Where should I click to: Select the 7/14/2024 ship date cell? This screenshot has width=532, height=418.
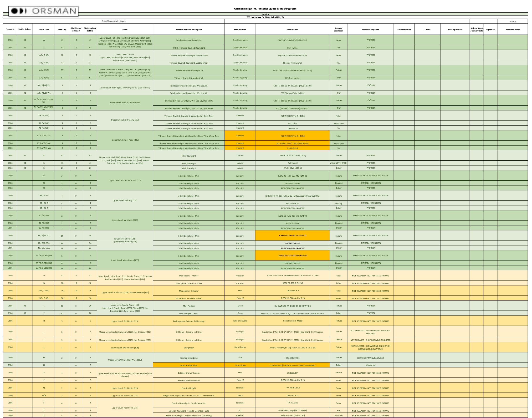(x=370, y=365)
